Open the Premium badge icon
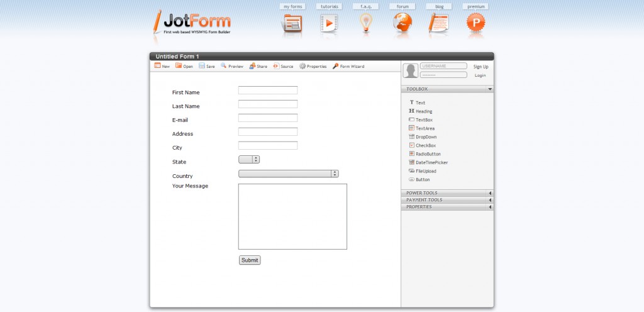The width and height of the screenshot is (644, 312). click(475, 23)
